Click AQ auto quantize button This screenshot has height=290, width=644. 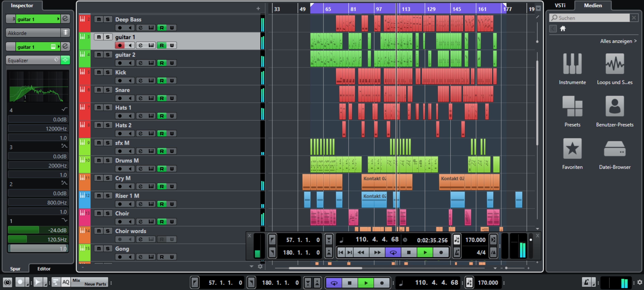pos(66,282)
